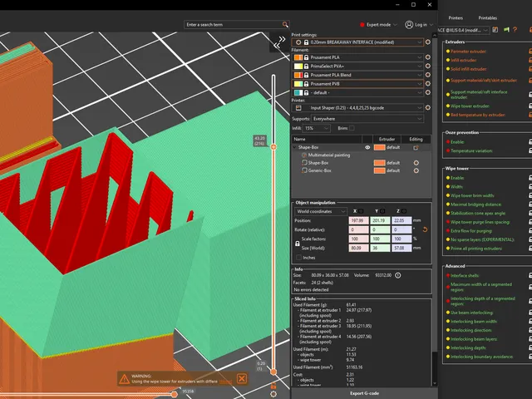The height and width of the screenshot is (399, 532).
Task: Click the Position X value field
Action: coord(358,220)
